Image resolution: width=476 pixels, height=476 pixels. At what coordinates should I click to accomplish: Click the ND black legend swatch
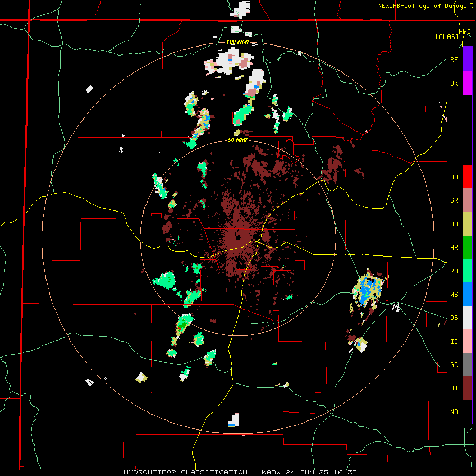tap(467, 411)
